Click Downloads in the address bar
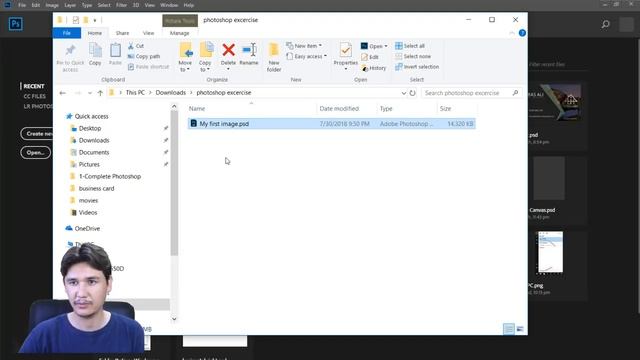The image size is (640, 360). click(171, 93)
